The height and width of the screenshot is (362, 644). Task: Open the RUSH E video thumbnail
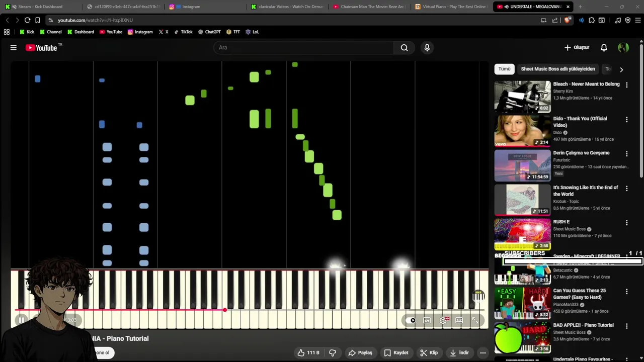click(522, 234)
